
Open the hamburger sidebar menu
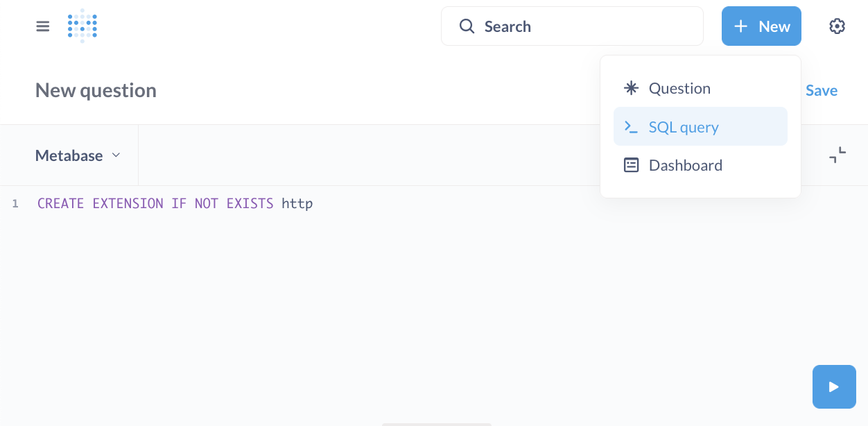(x=43, y=26)
